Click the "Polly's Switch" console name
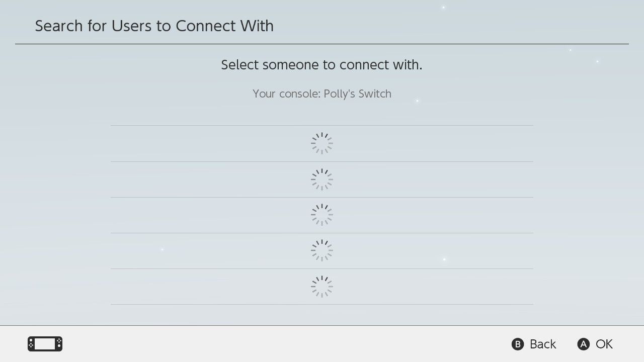Viewport: 644px width, 362px height. (x=357, y=94)
